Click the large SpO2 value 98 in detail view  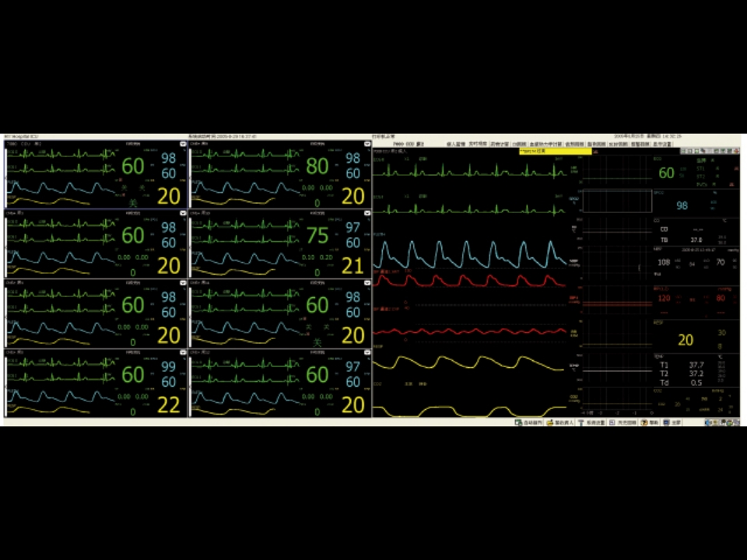click(682, 206)
